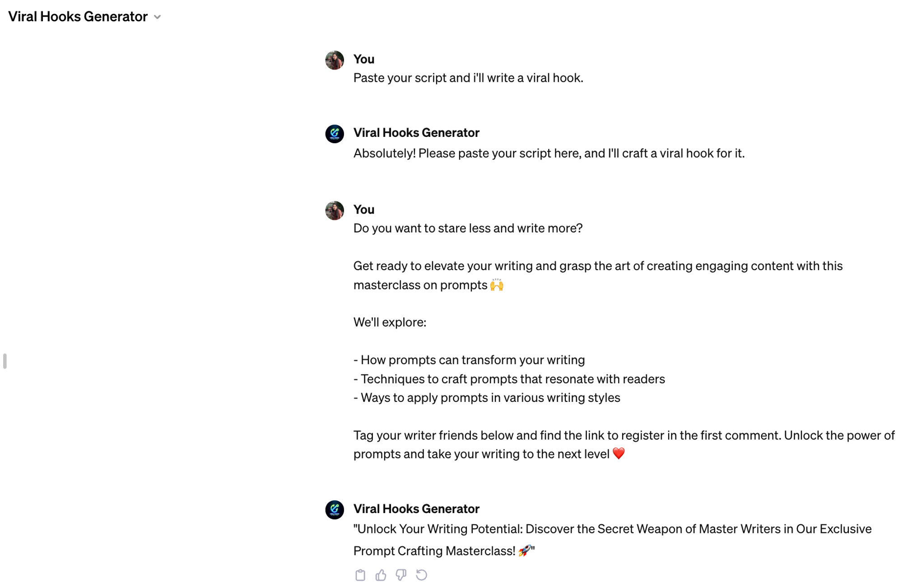
Task: Click the user avatar beside the script message
Action: 335,210
